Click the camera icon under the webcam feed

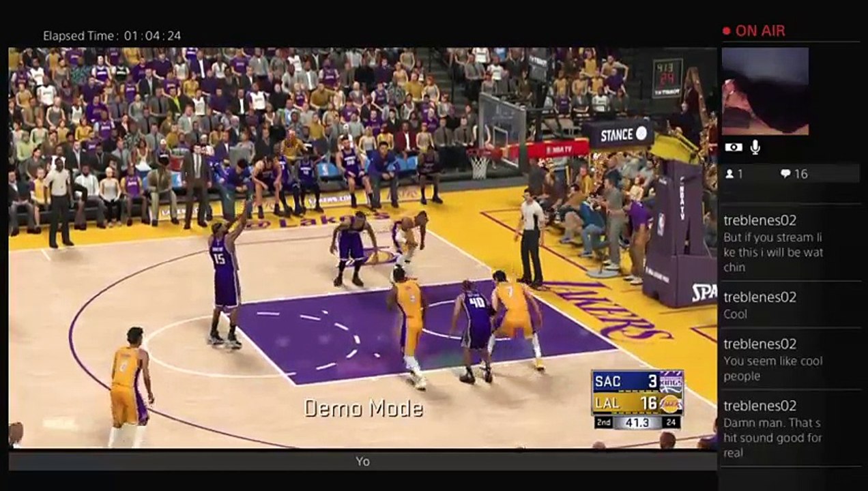pos(734,147)
